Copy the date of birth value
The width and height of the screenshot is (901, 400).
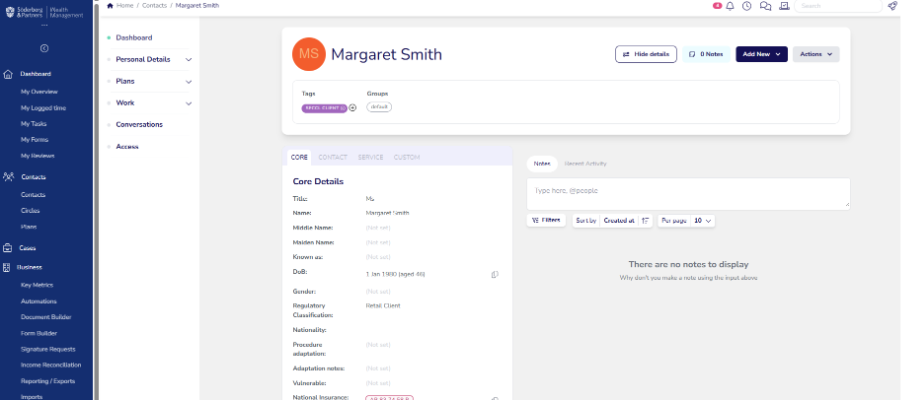pyautogui.click(x=495, y=275)
